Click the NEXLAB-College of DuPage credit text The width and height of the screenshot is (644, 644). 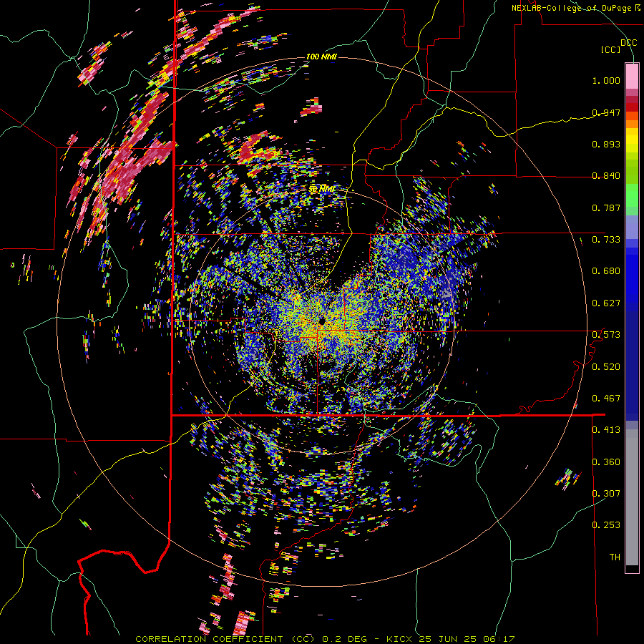(x=576, y=8)
